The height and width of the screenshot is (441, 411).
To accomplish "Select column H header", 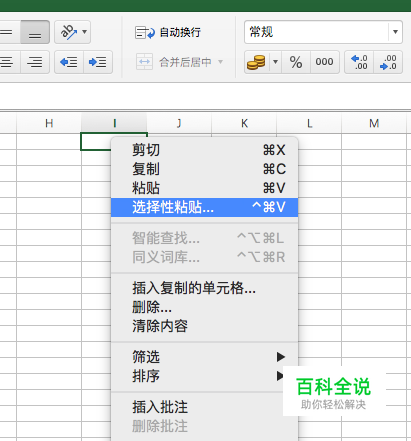I will point(49,123).
